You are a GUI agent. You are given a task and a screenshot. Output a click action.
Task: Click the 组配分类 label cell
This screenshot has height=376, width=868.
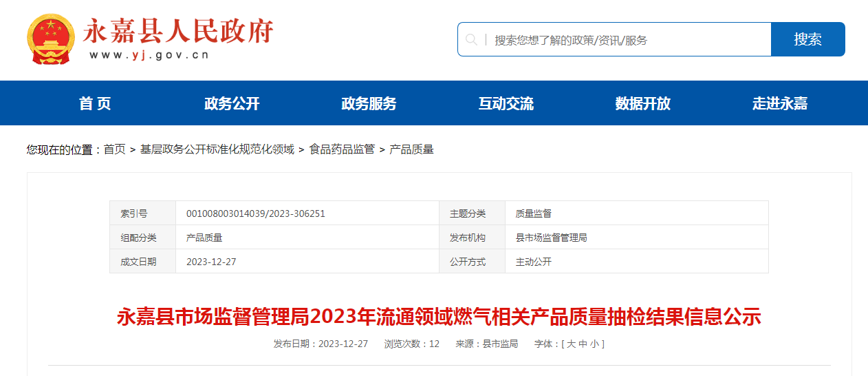[143, 238]
